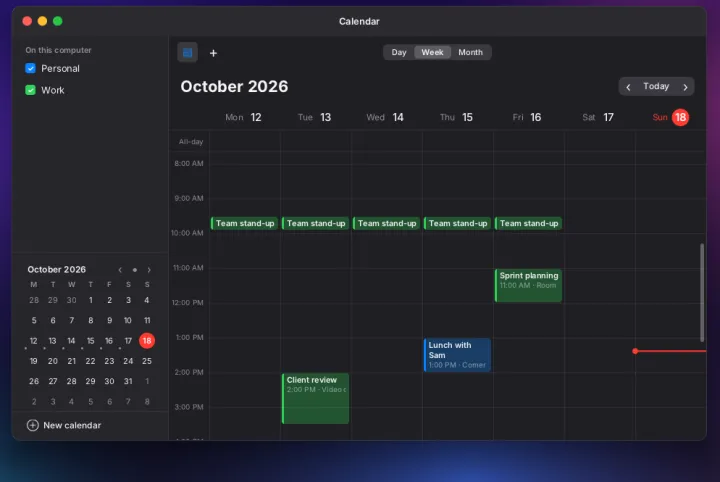Click the Personal calendar label

click(x=60, y=68)
